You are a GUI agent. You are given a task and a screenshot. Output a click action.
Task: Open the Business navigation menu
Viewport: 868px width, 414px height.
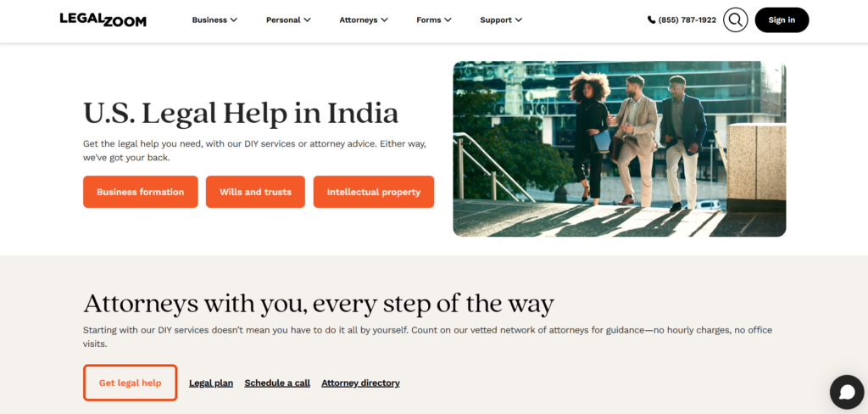(x=214, y=20)
